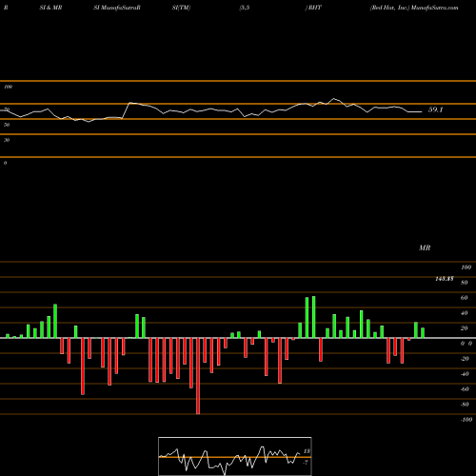Click the MR axis -40 label
Image resolution: width=476 pixels, height=476 pixels.
click(x=465, y=374)
